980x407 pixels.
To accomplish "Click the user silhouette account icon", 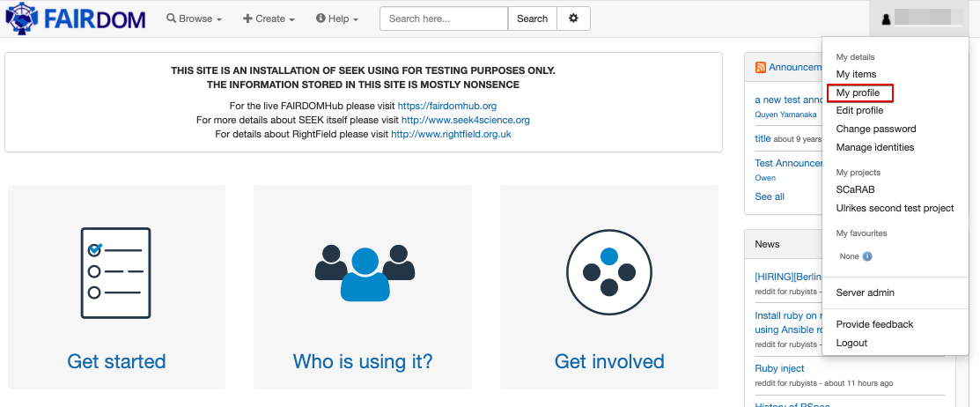I will click(x=886, y=19).
